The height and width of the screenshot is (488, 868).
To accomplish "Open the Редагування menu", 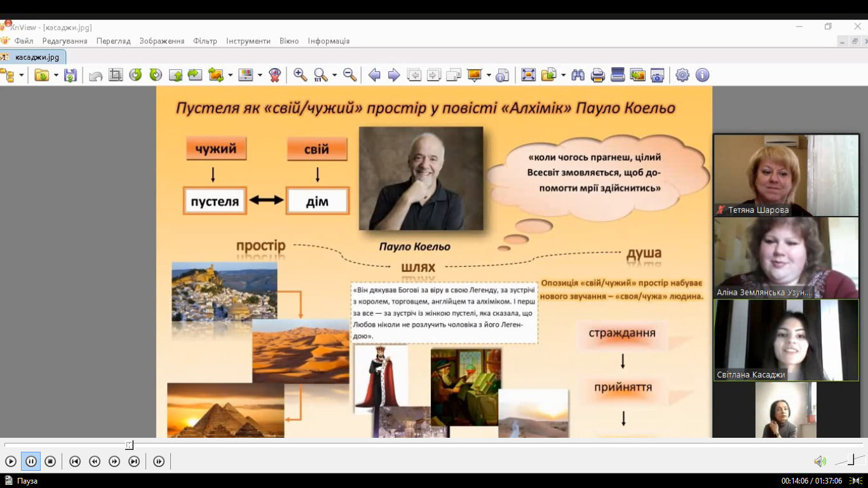I will pyautogui.click(x=65, y=41).
